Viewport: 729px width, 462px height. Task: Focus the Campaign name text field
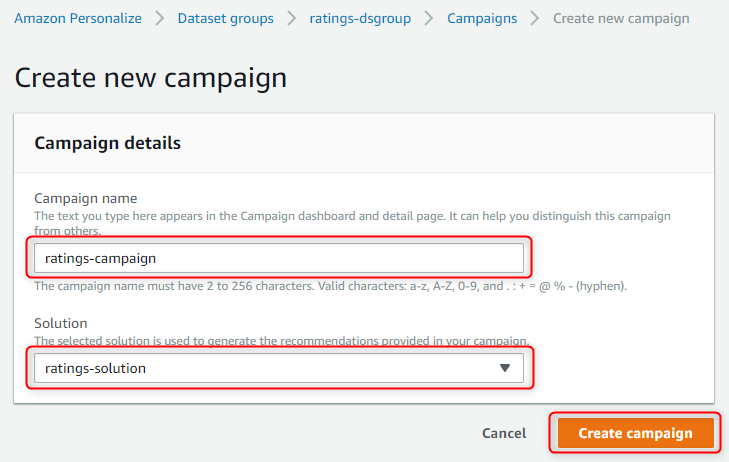point(279,258)
